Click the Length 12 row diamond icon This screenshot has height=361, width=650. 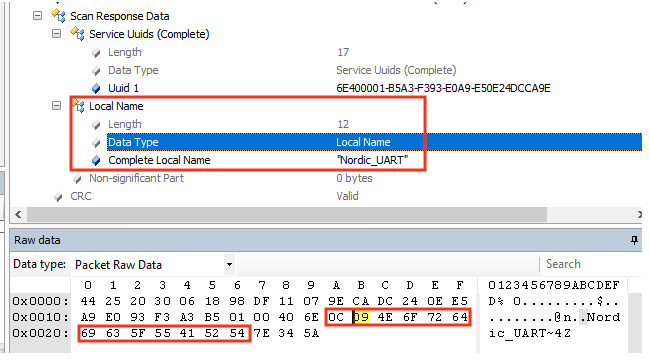[x=96, y=124]
